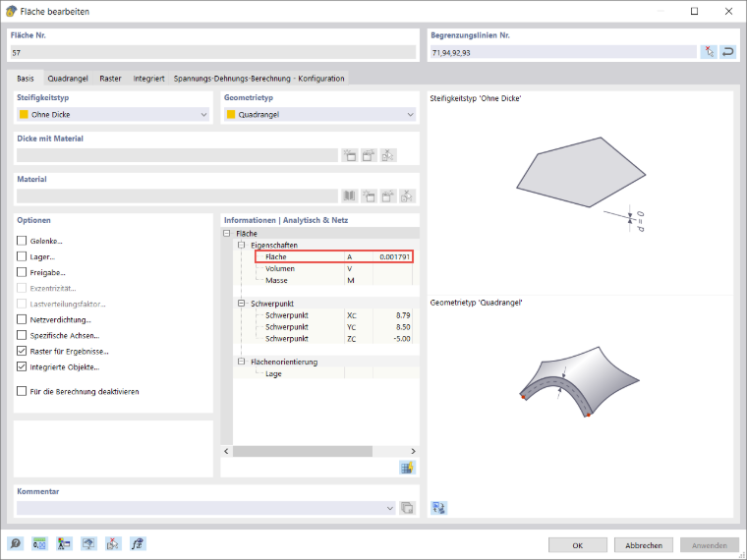Uncheck Integrierte Objekte option
The width and height of the screenshot is (747, 560).
coord(22,366)
